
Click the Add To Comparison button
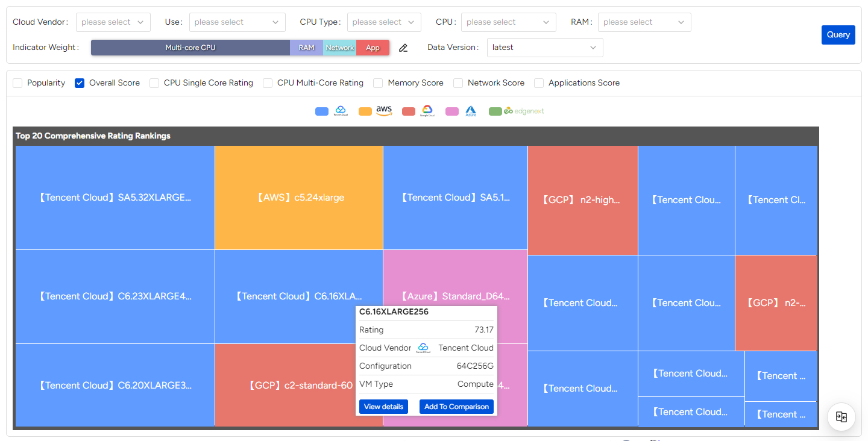tap(456, 407)
